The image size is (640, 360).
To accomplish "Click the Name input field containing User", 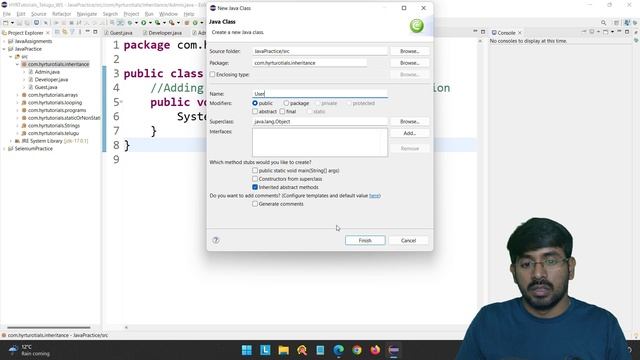I will click(x=320, y=94).
